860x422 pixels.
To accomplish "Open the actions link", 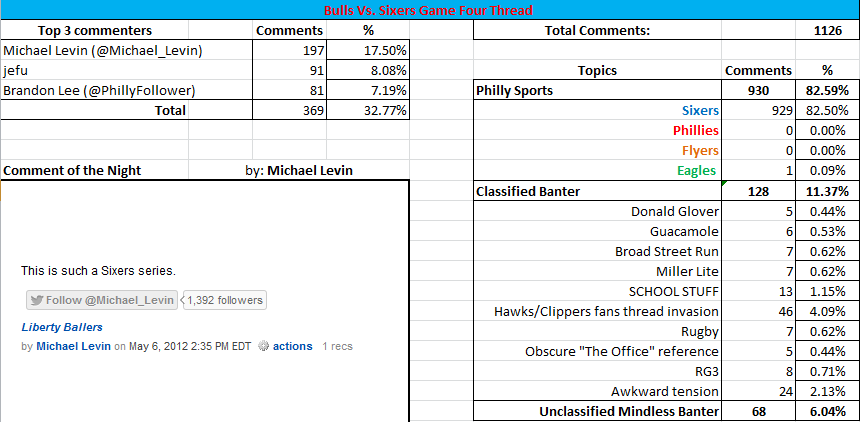I will (x=293, y=346).
